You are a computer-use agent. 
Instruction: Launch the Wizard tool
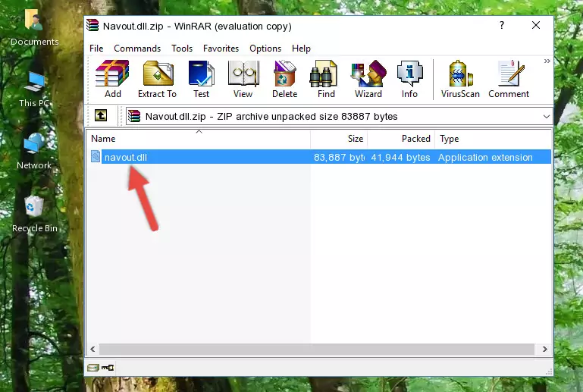368,79
